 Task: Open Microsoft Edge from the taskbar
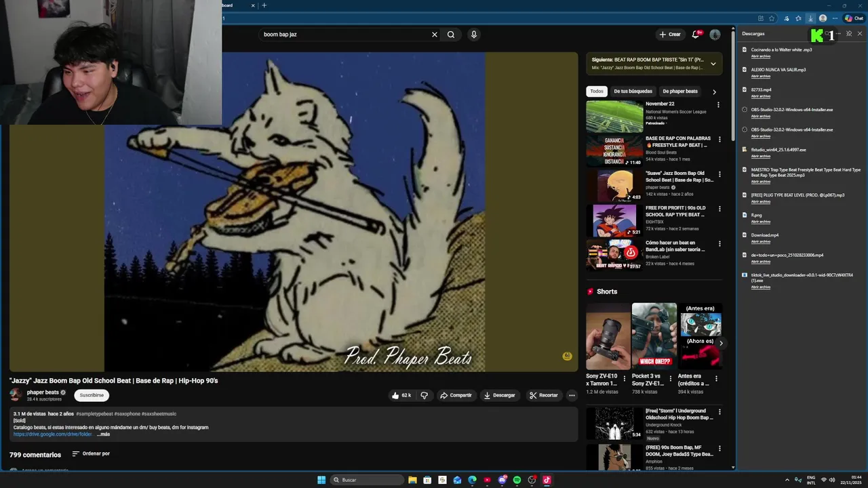click(472, 480)
